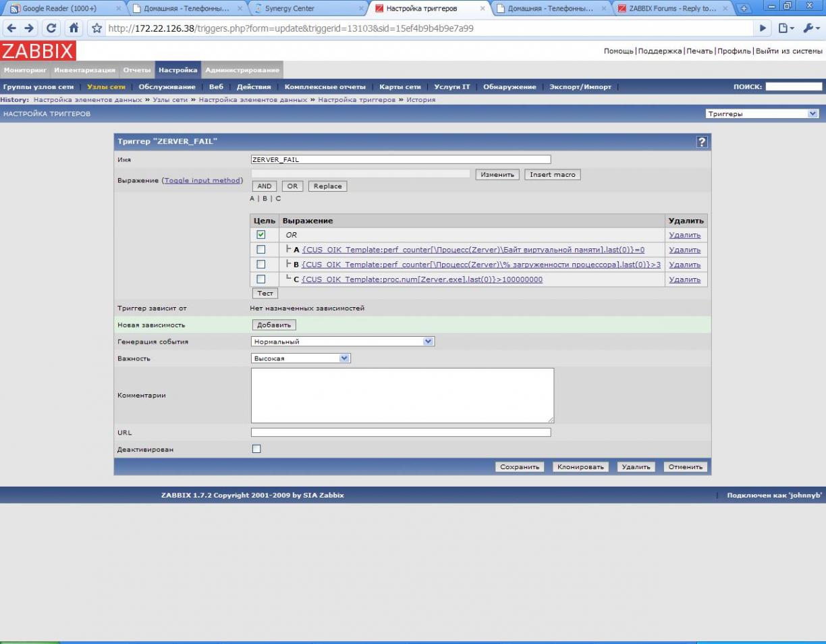Switch to ZABBIX Forums tab

(672, 9)
